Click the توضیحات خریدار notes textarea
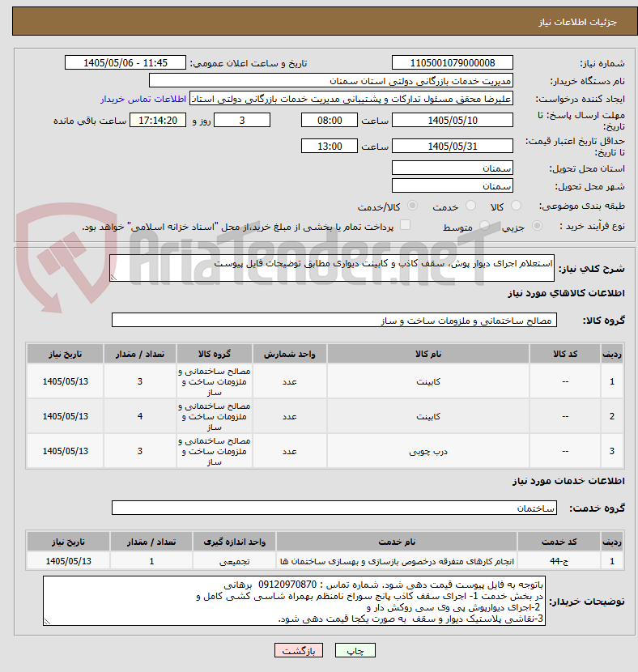 tap(295, 601)
